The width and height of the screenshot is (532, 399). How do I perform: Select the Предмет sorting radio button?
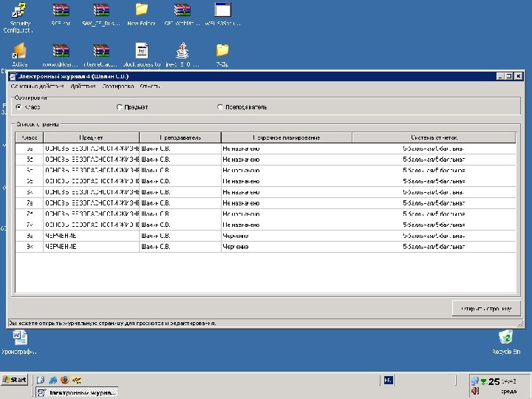[119, 107]
